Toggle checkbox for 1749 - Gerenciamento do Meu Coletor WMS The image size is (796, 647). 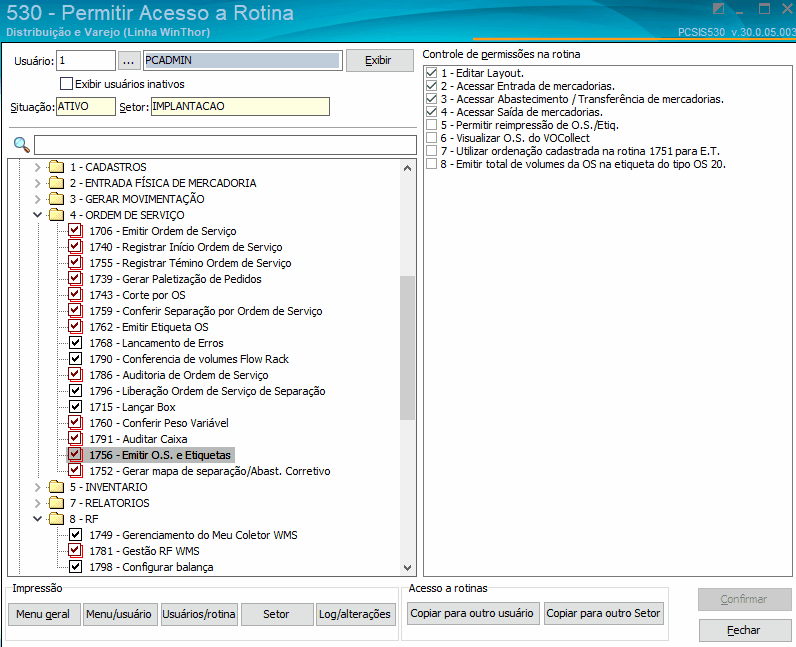(x=75, y=535)
